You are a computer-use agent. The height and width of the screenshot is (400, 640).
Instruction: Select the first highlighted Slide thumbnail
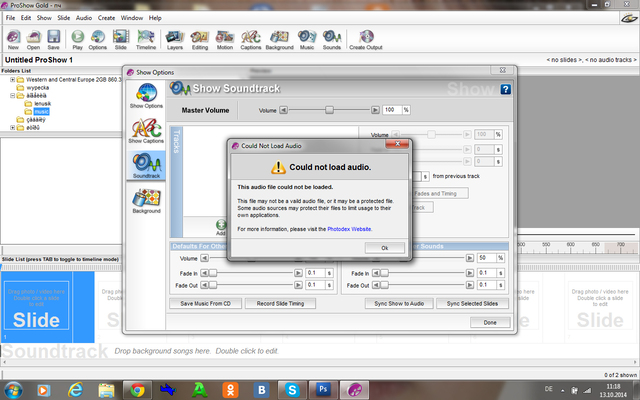pyautogui.click(x=36, y=306)
